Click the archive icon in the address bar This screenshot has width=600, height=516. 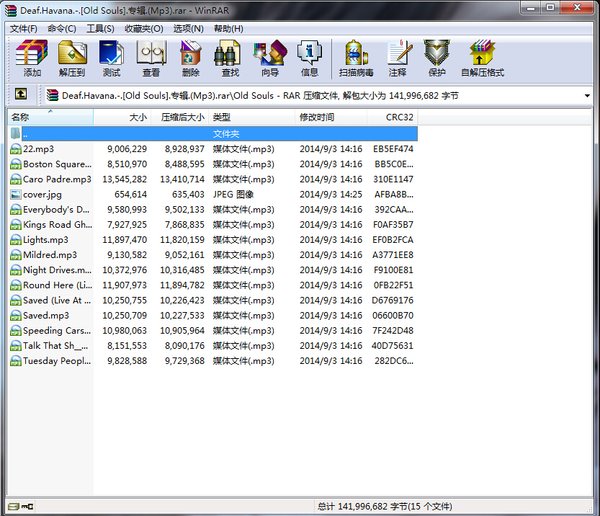[x=52, y=95]
